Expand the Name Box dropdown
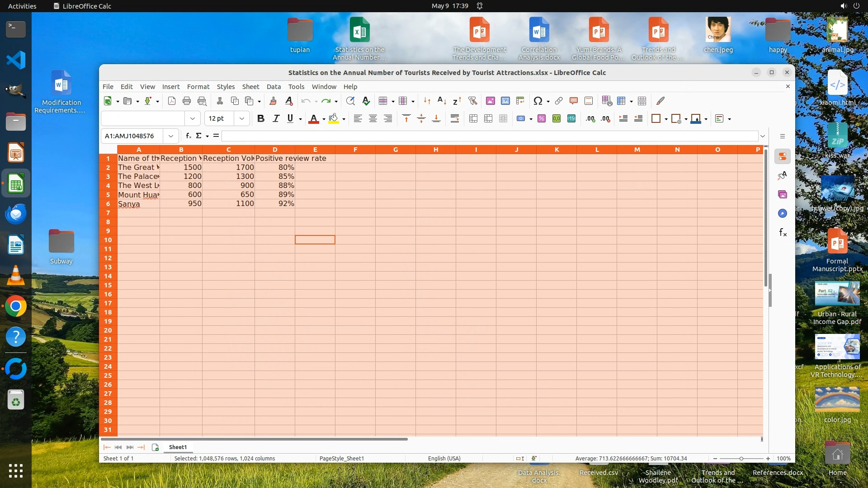 [x=171, y=136]
